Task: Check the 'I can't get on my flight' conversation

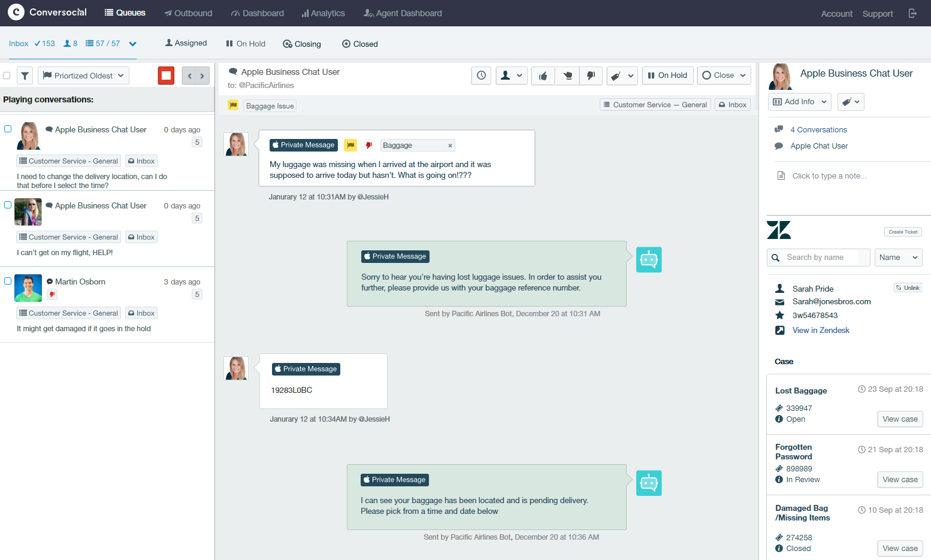Action: tap(8, 205)
